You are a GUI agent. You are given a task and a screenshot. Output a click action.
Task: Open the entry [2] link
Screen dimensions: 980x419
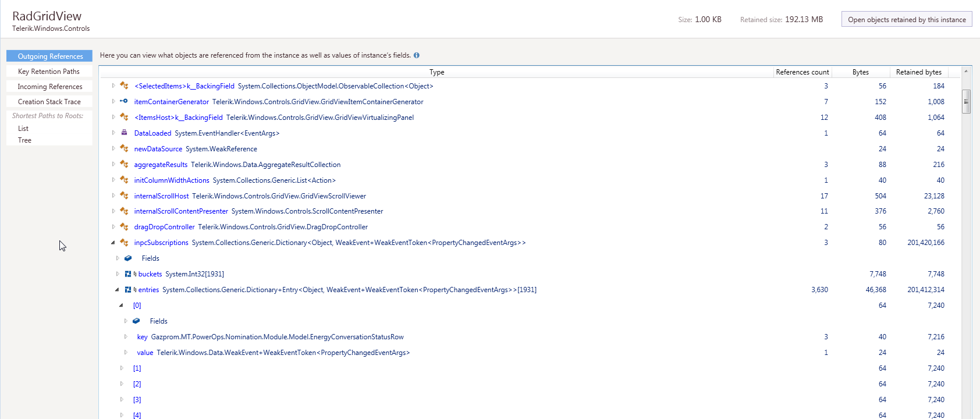pyautogui.click(x=137, y=384)
